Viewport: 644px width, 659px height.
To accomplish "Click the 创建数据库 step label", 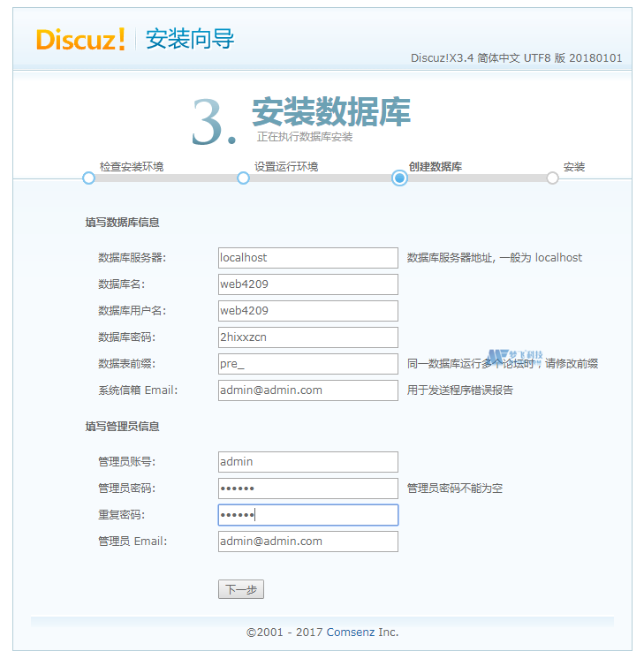I will [x=436, y=167].
